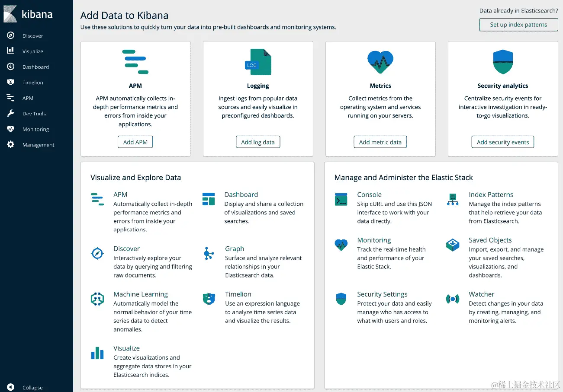
Task: Click the Console terminal icon
Action: 341,200
